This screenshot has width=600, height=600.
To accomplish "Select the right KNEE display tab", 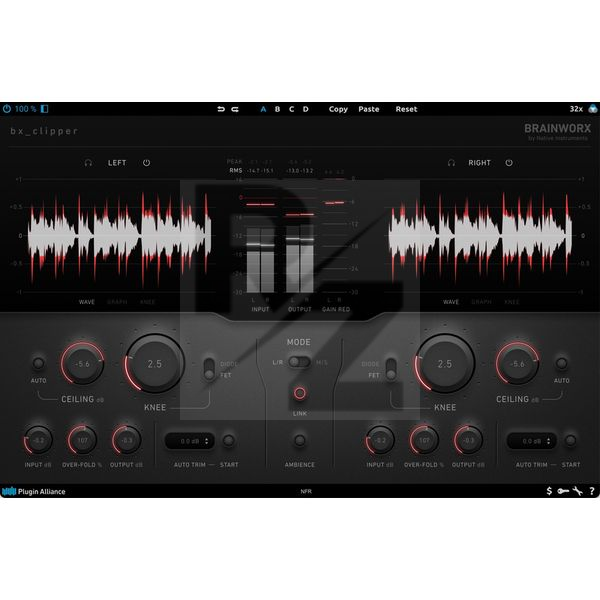I will tap(512, 302).
